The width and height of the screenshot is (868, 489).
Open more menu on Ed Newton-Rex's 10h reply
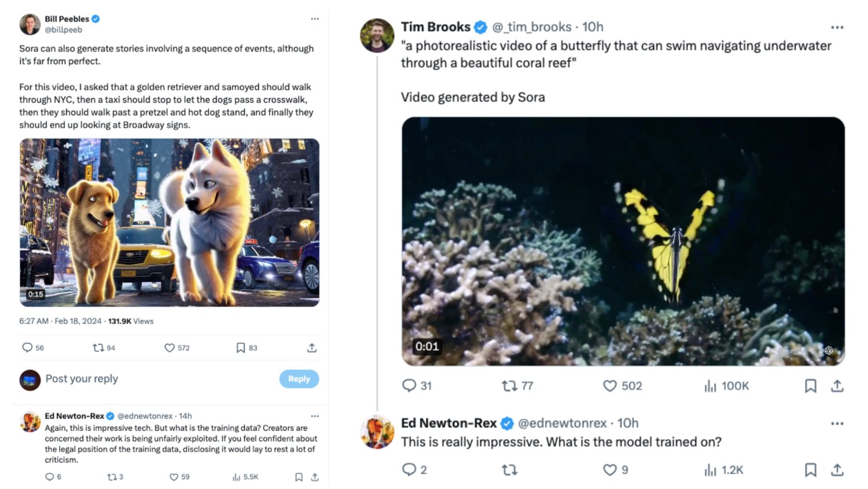tap(837, 424)
